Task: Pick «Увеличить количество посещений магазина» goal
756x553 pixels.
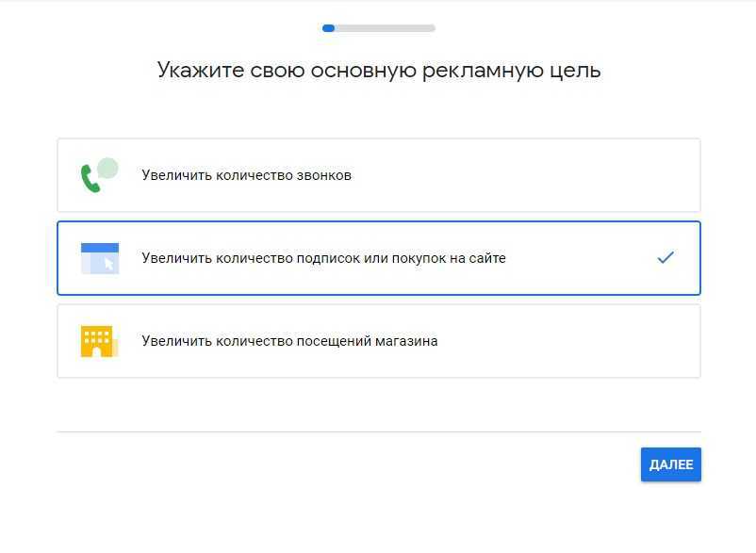Action: (x=289, y=341)
